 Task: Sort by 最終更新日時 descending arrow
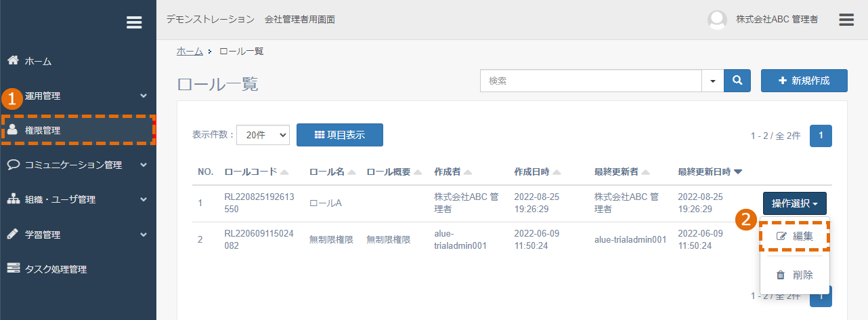pyautogui.click(x=738, y=172)
